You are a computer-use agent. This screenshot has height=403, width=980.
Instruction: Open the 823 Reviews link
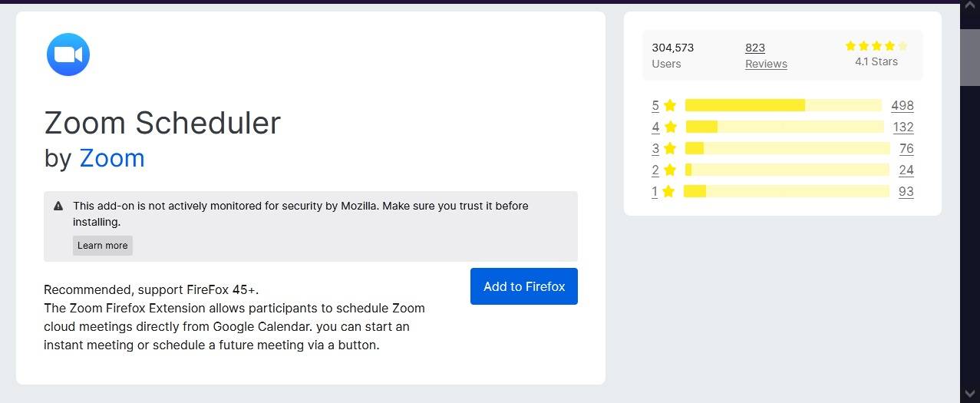[766, 55]
